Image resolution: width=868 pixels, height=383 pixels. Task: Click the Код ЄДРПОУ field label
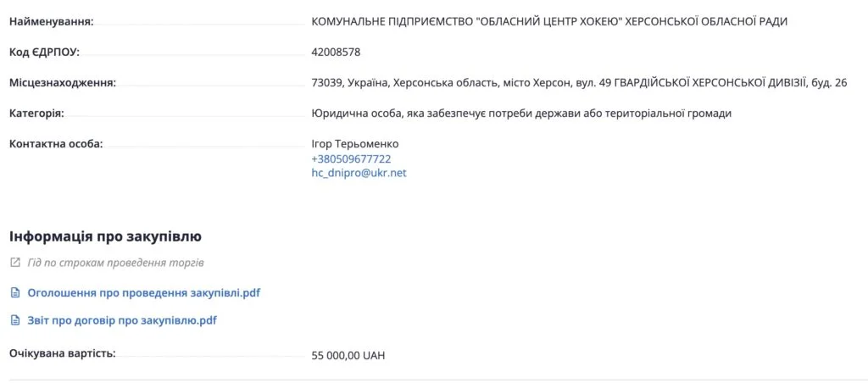click(x=44, y=52)
